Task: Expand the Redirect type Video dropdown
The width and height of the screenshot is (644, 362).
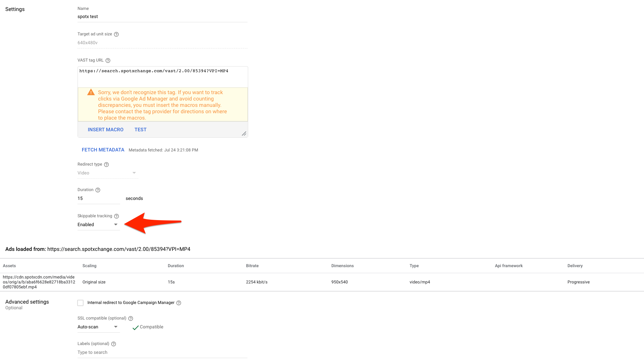Action: pyautogui.click(x=134, y=173)
